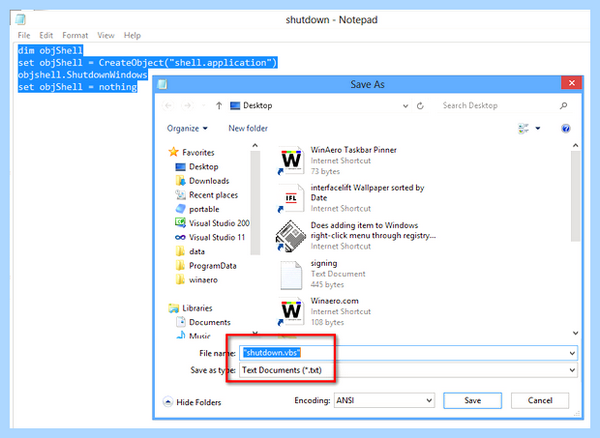Open Notepad Edit menu
The image size is (600, 438).
[46, 36]
